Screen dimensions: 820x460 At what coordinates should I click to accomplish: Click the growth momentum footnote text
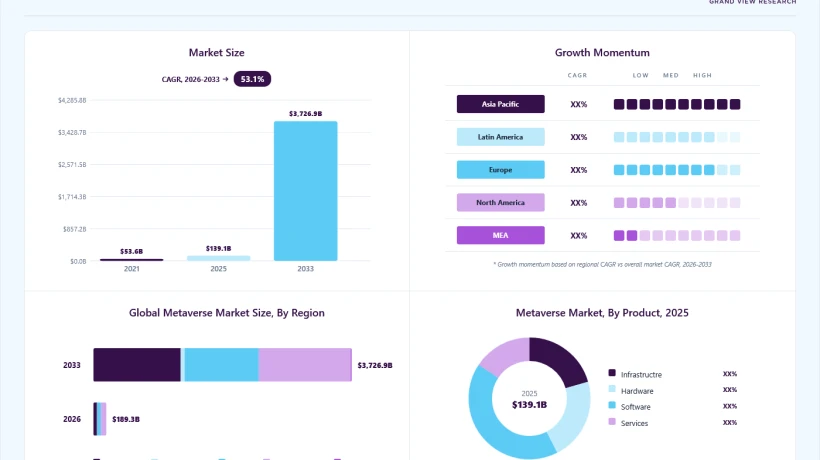(x=602, y=264)
